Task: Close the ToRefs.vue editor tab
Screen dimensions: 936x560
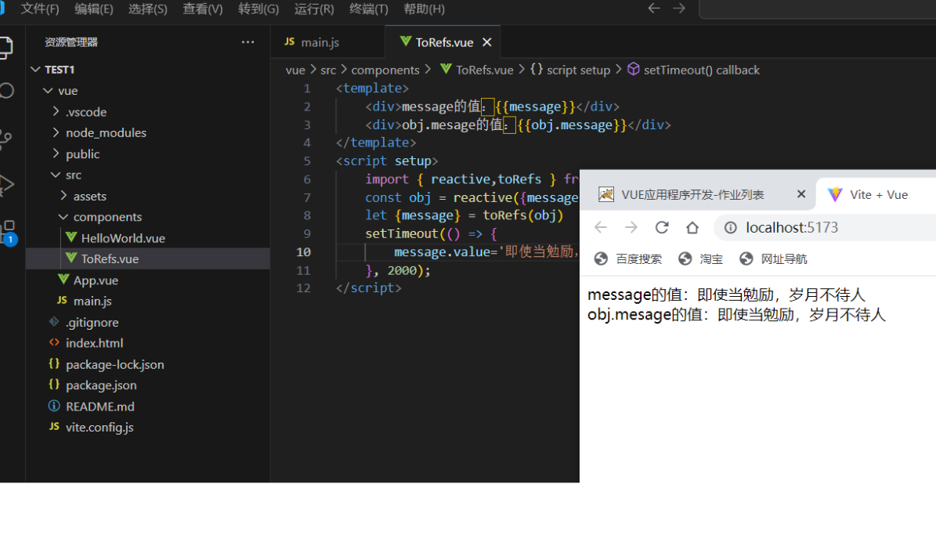Action: pos(487,42)
